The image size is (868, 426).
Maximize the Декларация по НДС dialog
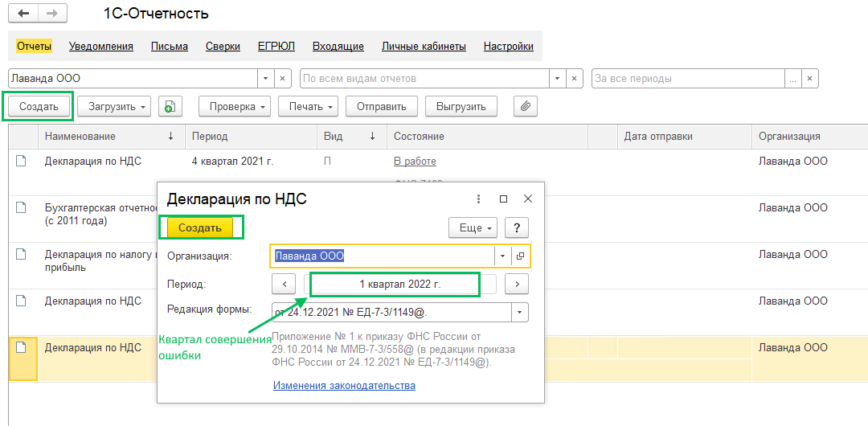[503, 199]
